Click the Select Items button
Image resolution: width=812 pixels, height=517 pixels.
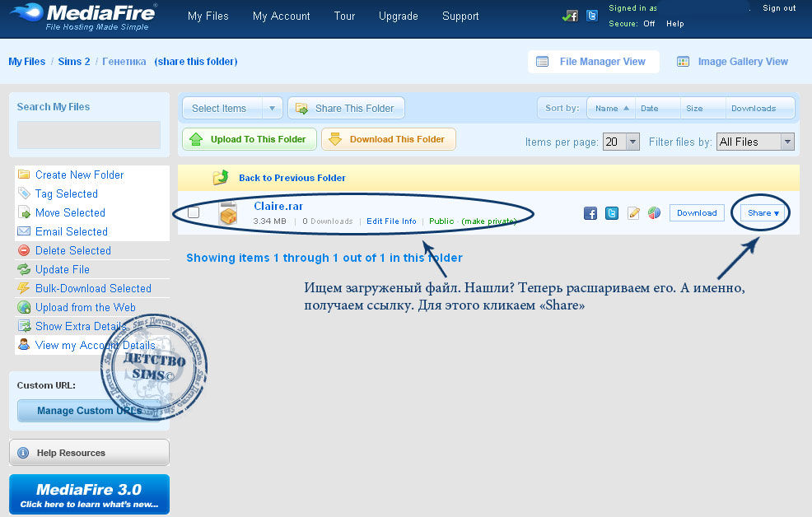pos(222,108)
